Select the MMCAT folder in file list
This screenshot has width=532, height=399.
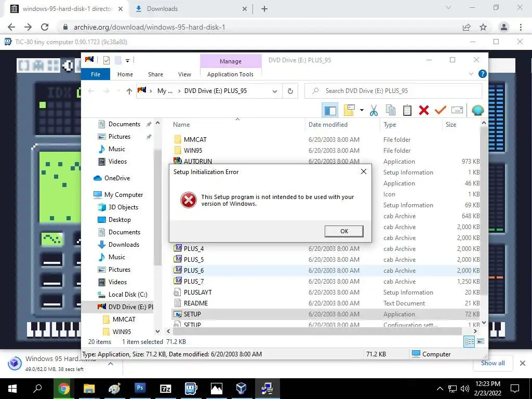[195, 139]
